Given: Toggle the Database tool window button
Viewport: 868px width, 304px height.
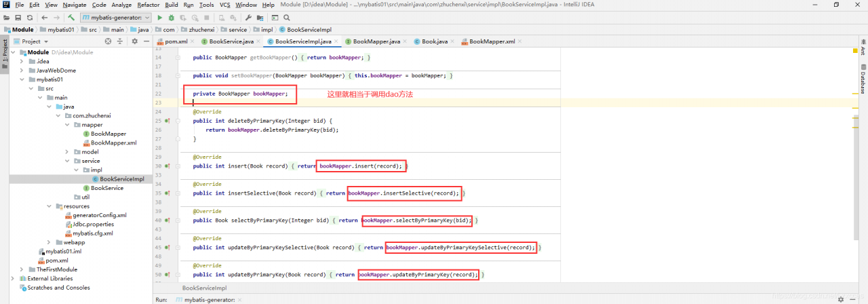Looking at the screenshot, I should tap(863, 77).
